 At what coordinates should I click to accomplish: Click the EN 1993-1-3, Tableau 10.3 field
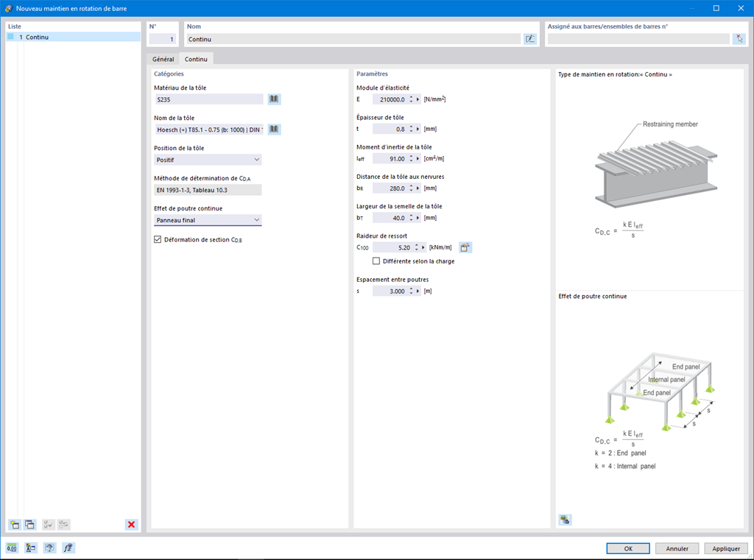pos(208,190)
